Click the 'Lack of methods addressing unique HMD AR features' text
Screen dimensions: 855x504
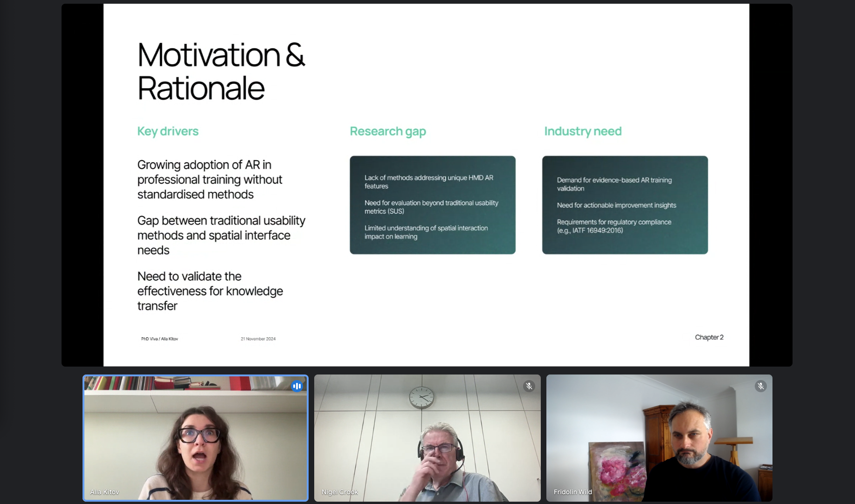pos(428,182)
